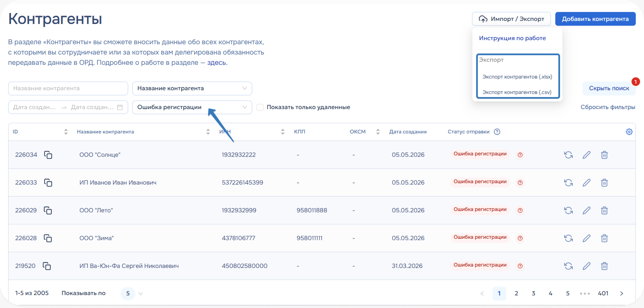Focus the 'Название контрагента' search input
The height and width of the screenshot is (308, 644).
68,88
